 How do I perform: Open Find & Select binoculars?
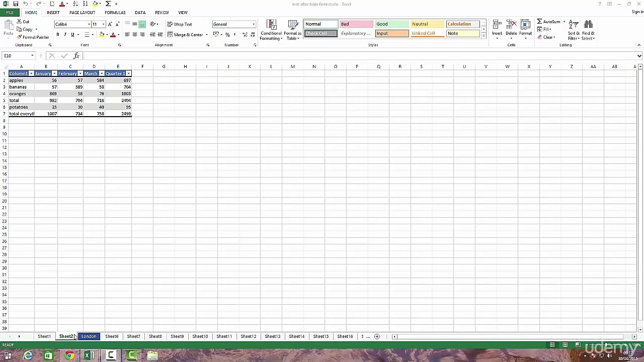tap(588, 30)
